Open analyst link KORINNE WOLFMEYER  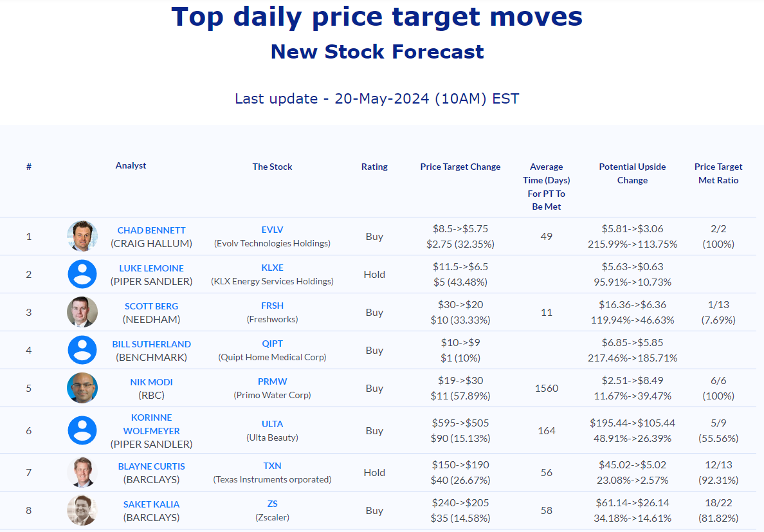[152, 425]
